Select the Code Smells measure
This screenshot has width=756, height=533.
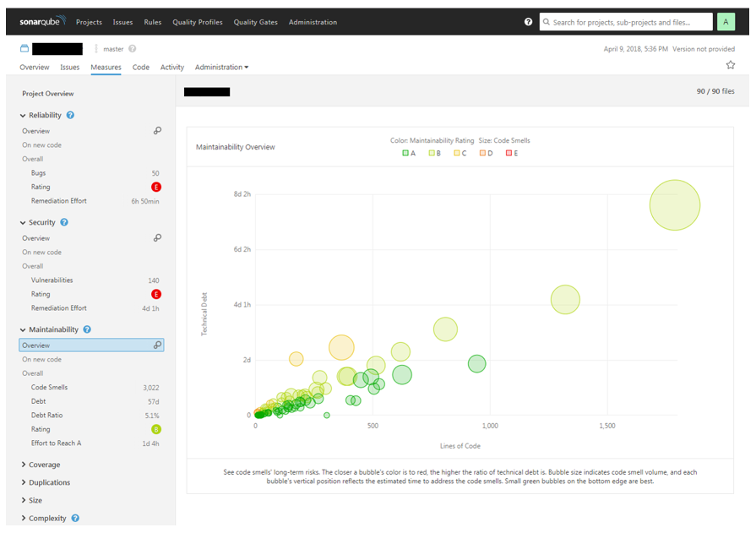click(x=49, y=387)
